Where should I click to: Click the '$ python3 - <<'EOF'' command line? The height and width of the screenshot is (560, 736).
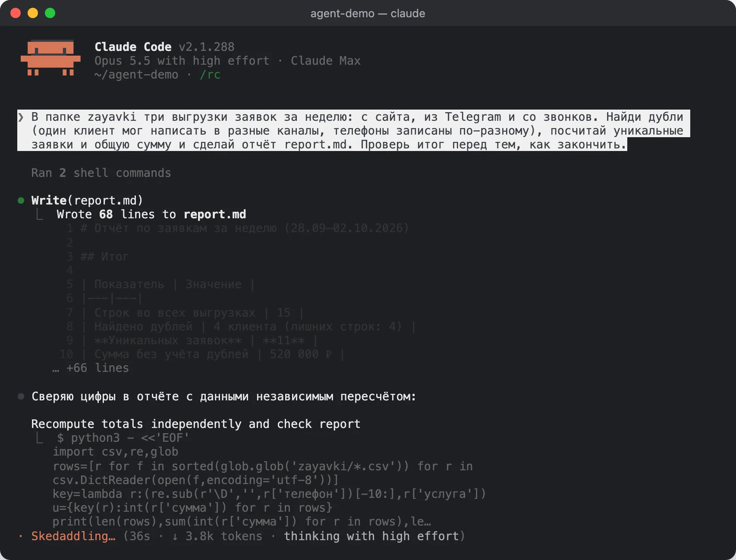coord(123,438)
